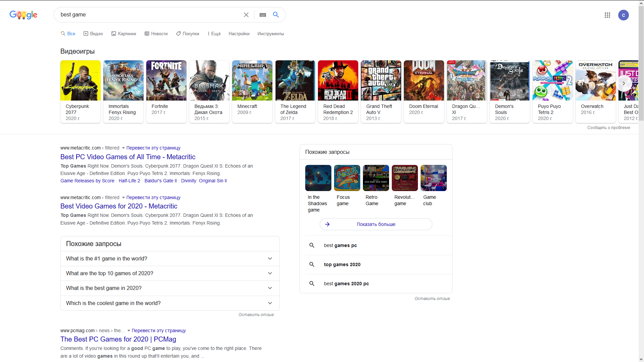Open the Cyberpunk 2077 thumbnail

coord(80,80)
